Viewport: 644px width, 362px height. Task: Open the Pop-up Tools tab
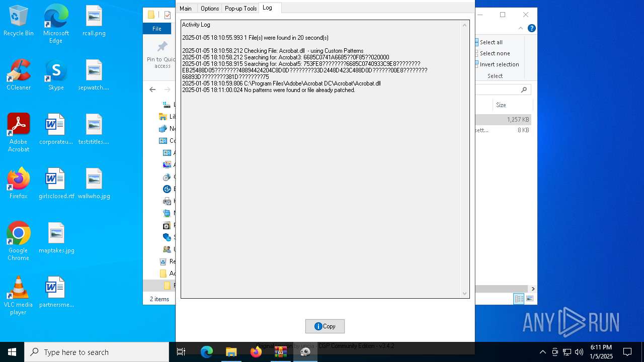point(240,8)
